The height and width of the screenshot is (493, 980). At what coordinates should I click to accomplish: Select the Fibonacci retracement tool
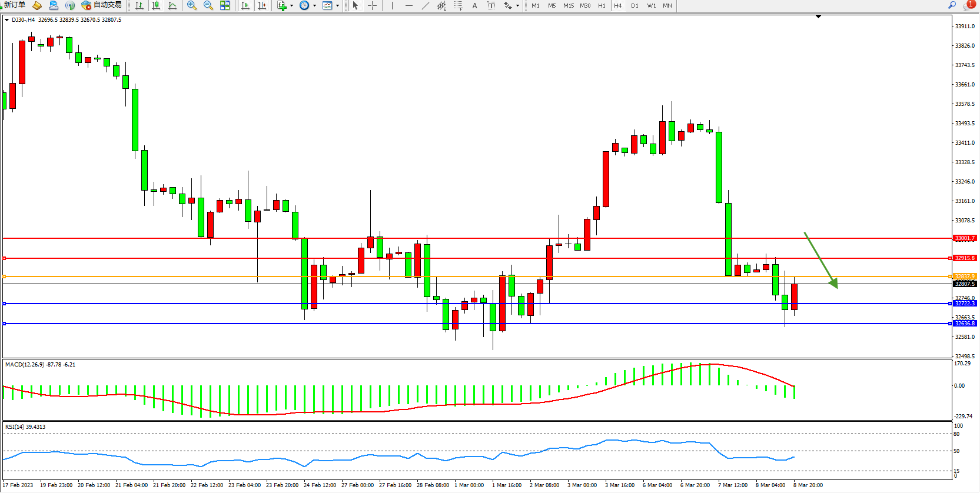pyautogui.click(x=459, y=5)
